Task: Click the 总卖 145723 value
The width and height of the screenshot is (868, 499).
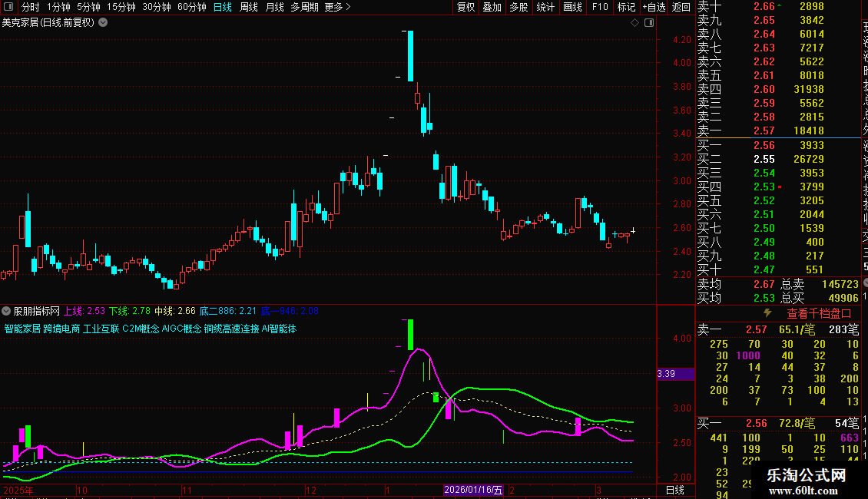Action: [840, 284]
